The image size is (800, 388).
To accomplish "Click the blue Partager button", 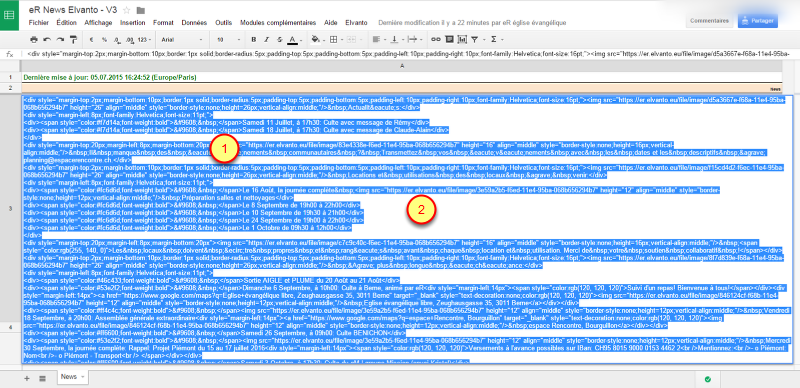I will [758, 21].
